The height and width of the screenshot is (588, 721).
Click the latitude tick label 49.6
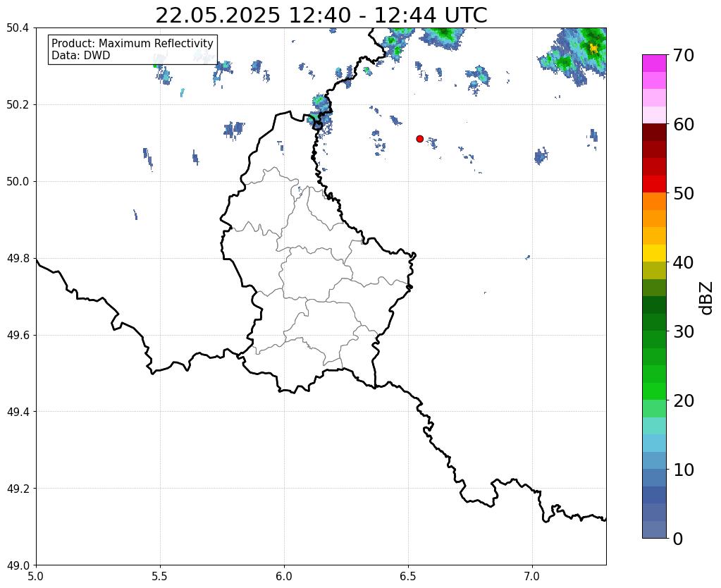pyautogui.click(x=18, y=335)
